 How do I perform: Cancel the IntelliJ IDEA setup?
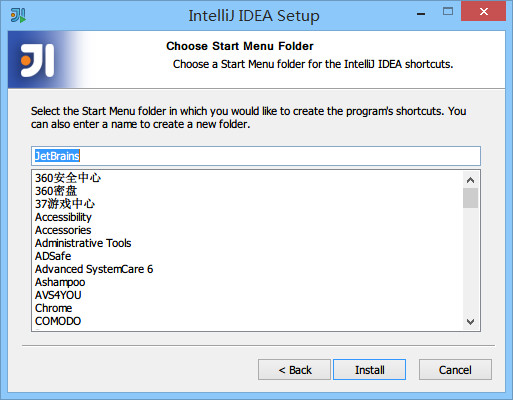pyautogui.click(x=455, y=370)
